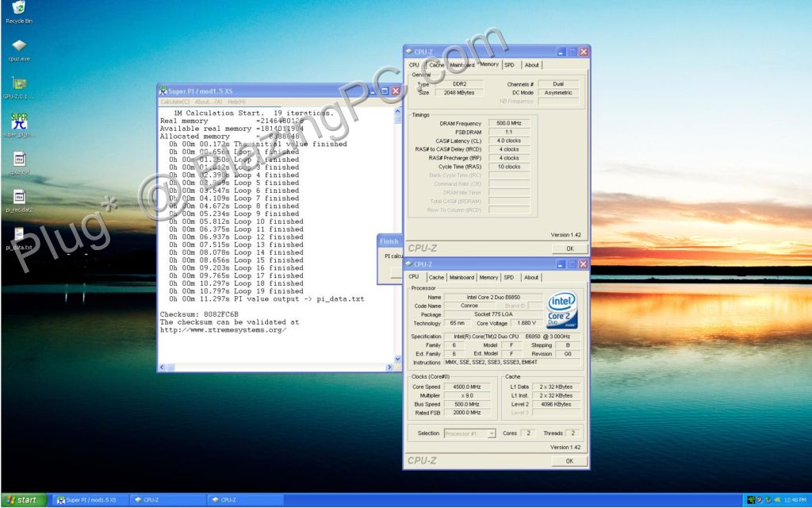Click the Channels # Dual field
This screenshot has width=812, height=508.
[x=558, y=83]
